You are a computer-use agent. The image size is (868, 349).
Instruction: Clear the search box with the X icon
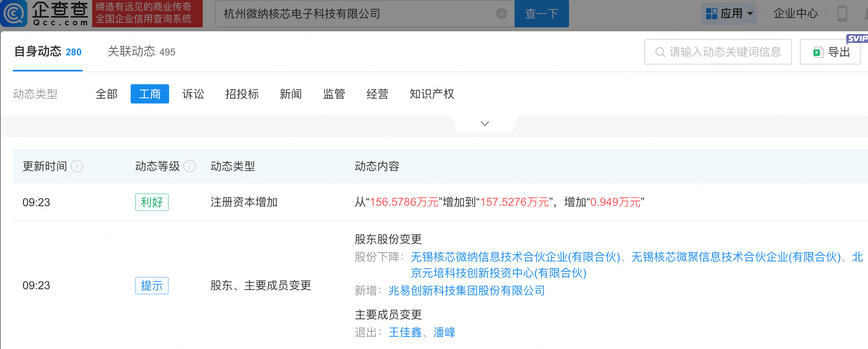501,14
